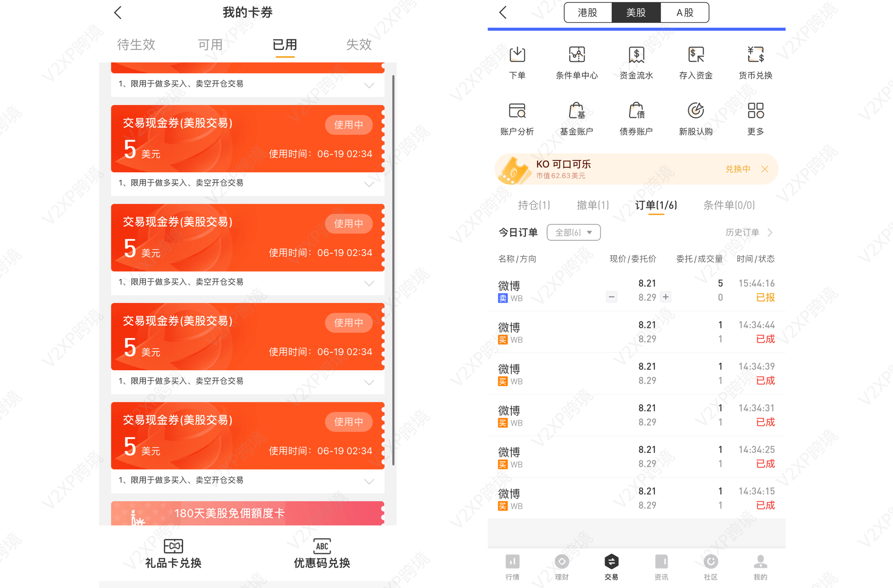The image size is (893, 588).
Task: Dismiss the KO 可口可乐 banner
Action: coord(765,169)
